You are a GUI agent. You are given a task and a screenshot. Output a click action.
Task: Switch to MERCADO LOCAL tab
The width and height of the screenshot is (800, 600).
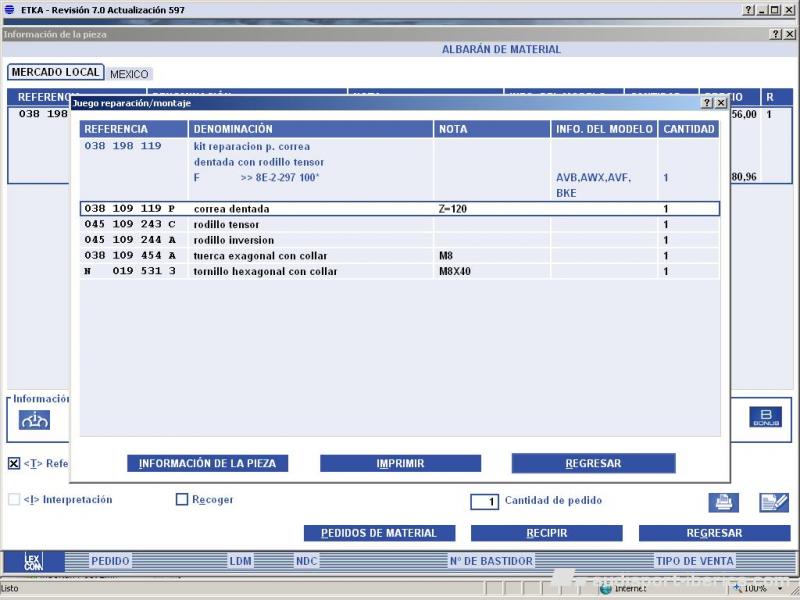pos(56,72)
